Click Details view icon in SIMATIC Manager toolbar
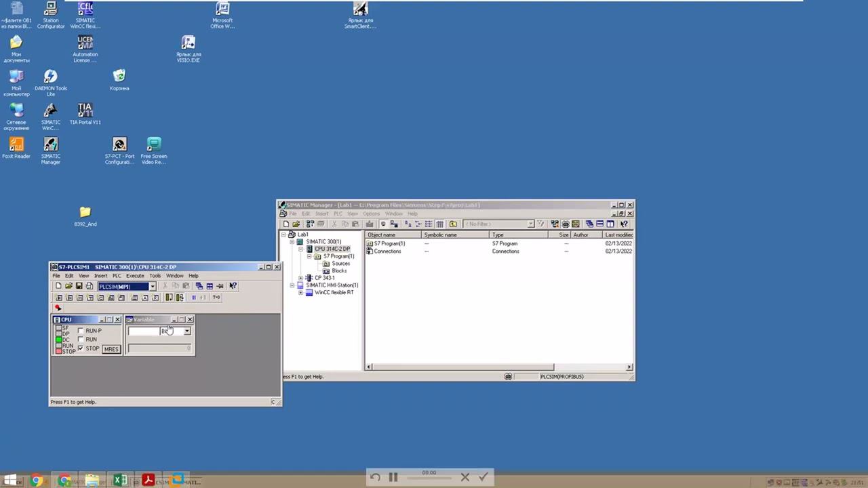The image size is (868, 488). coord(439,224)
